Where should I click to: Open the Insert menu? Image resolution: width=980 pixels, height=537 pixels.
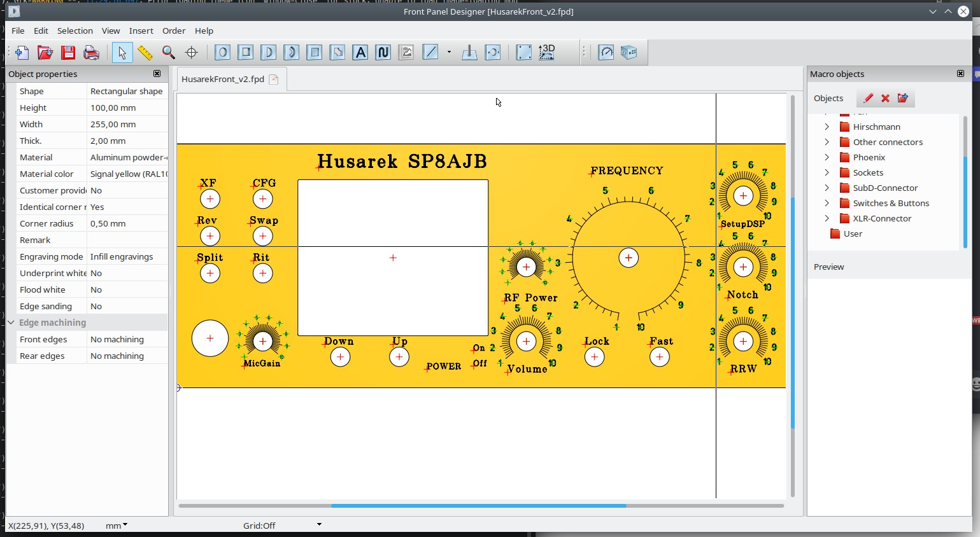click(x=141, y=31)
